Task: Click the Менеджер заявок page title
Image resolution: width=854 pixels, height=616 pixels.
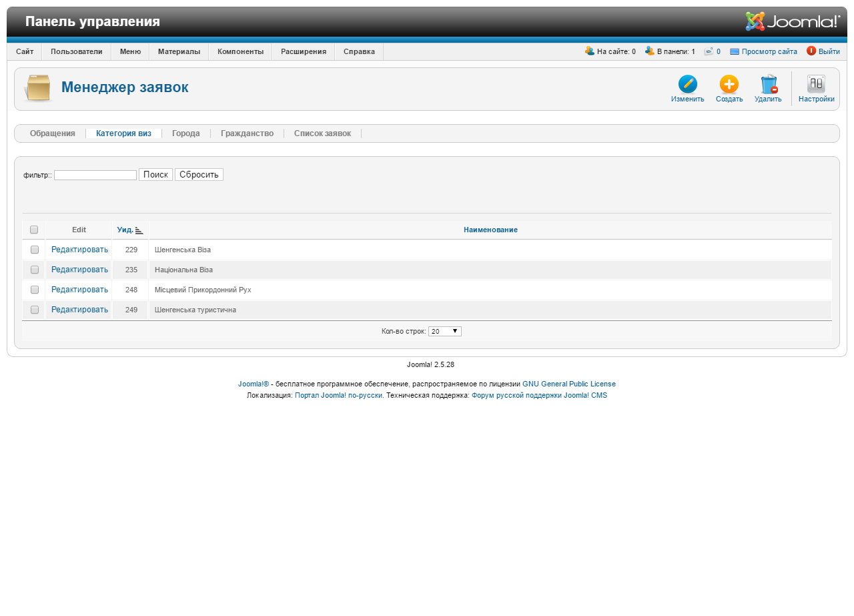Action: coord(125,87)
